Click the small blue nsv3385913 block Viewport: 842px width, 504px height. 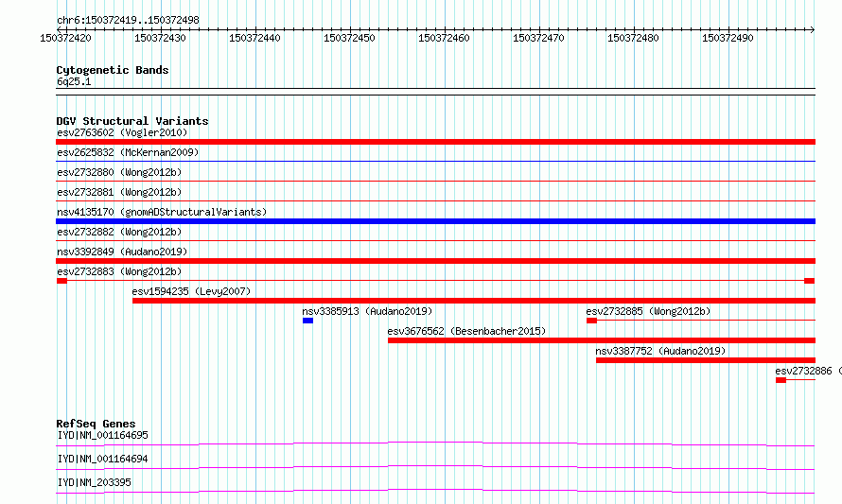(x=307, y=321)
